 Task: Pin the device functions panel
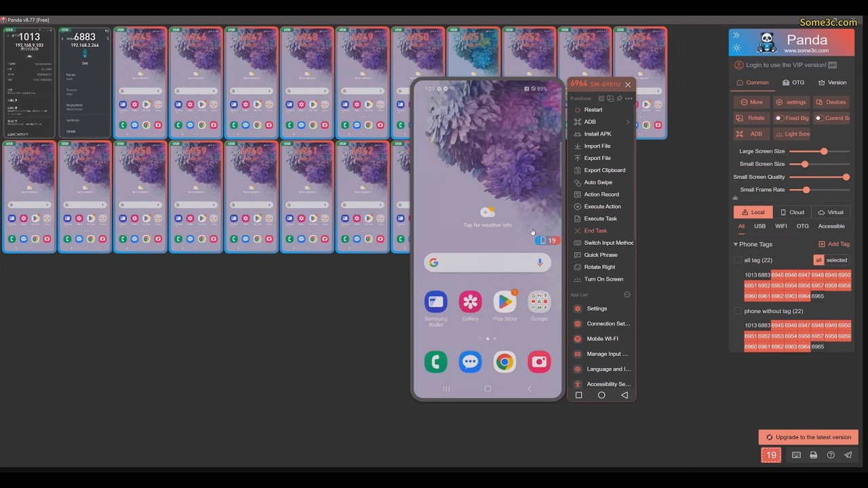(x=619, y=98)
